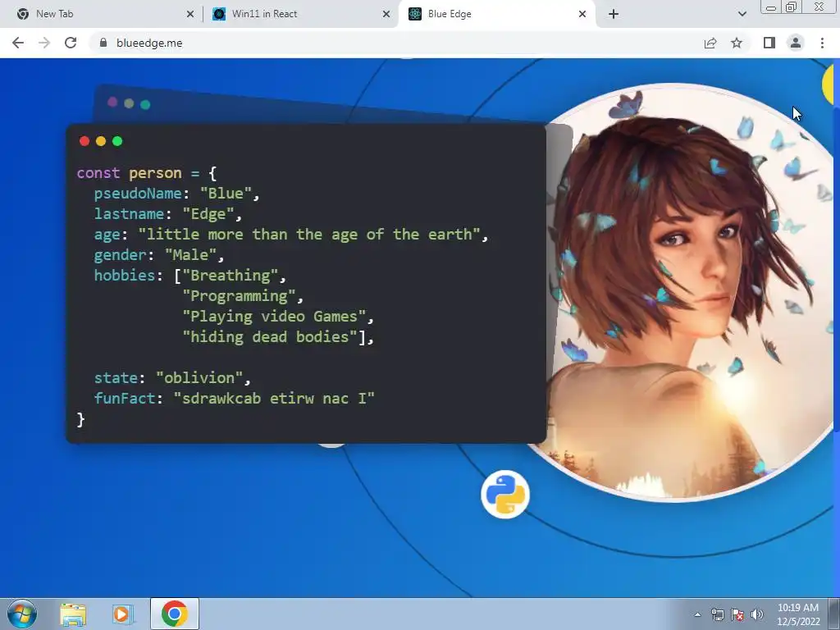View site info via the padlock icon

pyautogui.click(x=103, y=43)
